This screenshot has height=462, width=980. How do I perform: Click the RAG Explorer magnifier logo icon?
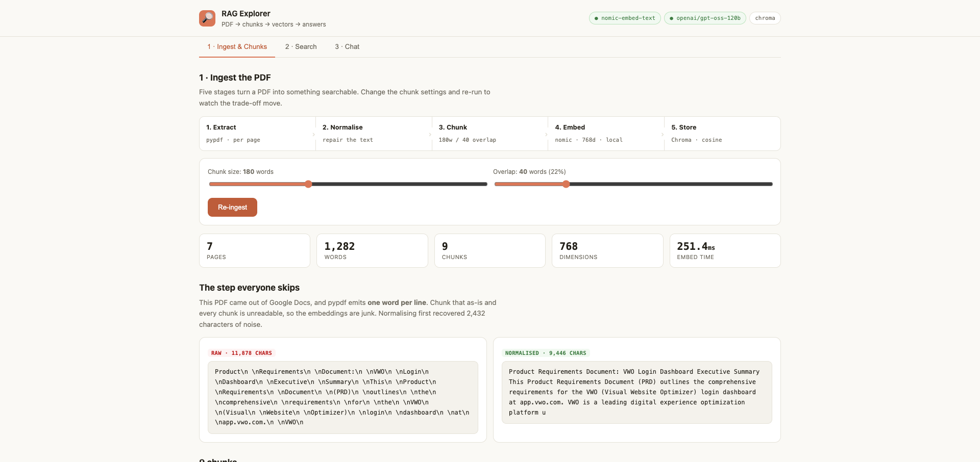click(x=207, y=18)
